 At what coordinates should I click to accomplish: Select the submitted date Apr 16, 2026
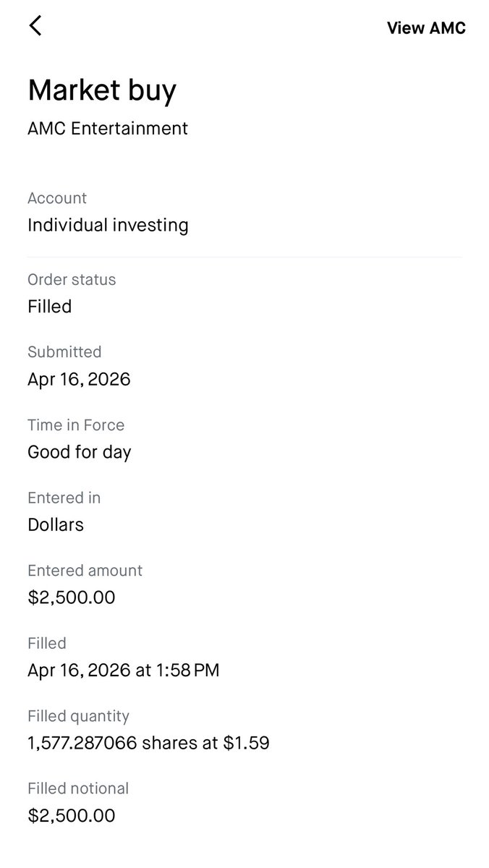[79, 379]
